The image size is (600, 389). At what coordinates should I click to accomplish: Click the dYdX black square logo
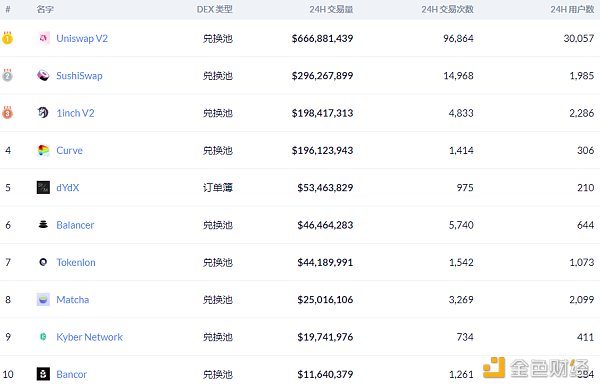43,187
